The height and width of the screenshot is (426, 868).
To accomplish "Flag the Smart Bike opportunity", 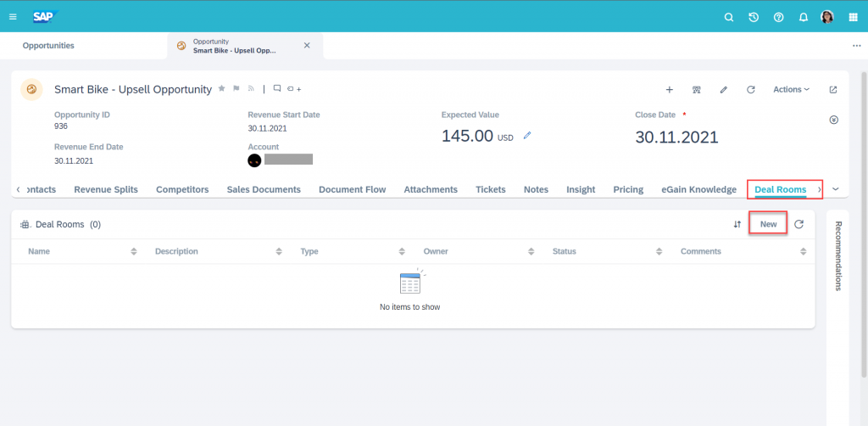I will 236,88.
